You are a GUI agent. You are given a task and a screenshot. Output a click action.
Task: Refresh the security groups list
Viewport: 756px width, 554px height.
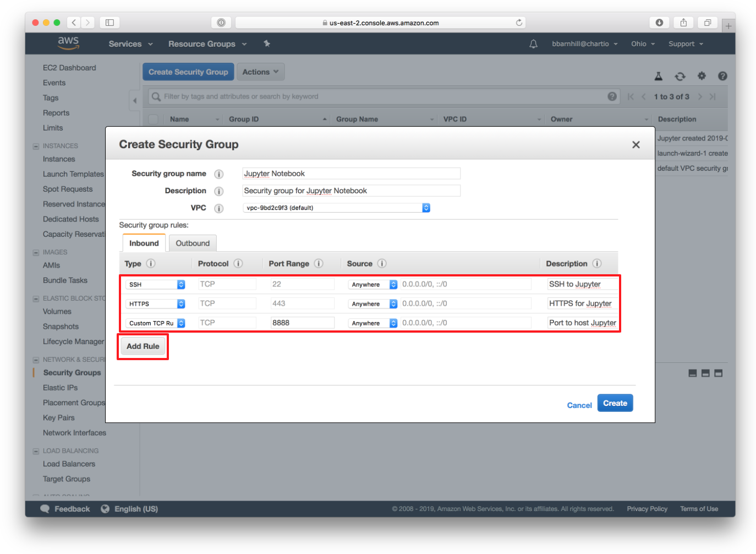pyautogui.click(x=680, y=77)
